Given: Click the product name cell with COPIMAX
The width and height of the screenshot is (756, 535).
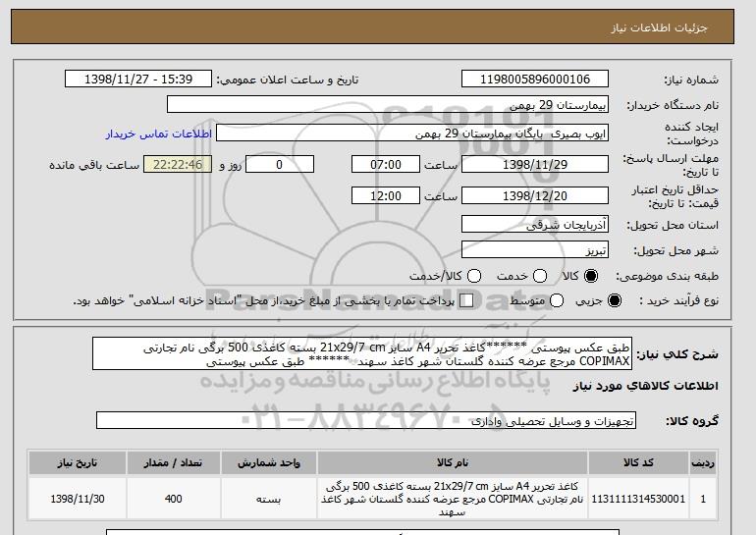Looking at the screenshot, I should 453,499.
